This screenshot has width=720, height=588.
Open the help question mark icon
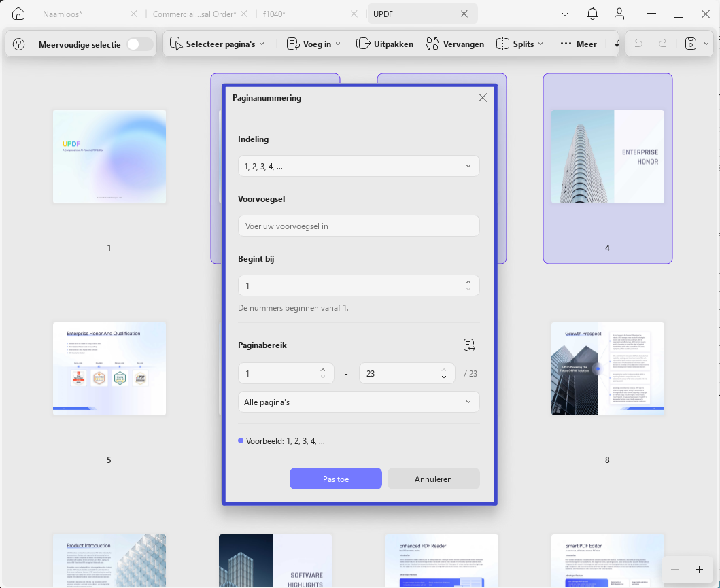(19, 44)
